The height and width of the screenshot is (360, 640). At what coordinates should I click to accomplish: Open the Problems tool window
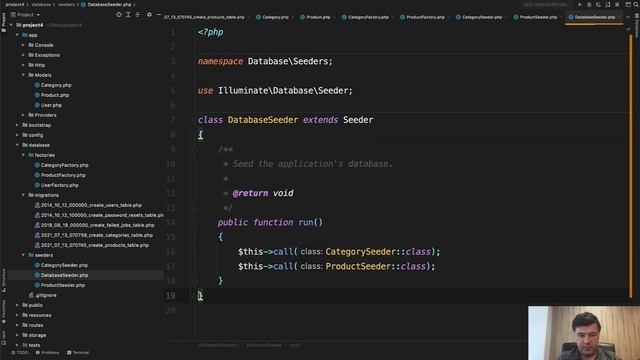[47, 353]
